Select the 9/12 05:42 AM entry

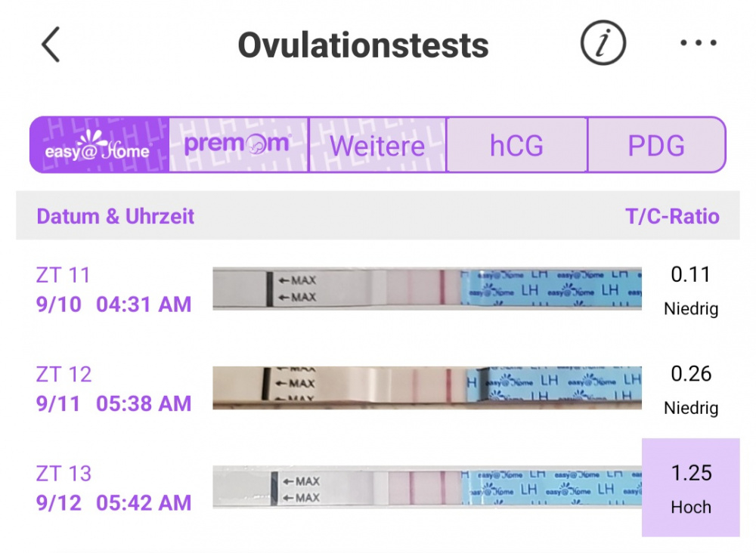point(114,503)
